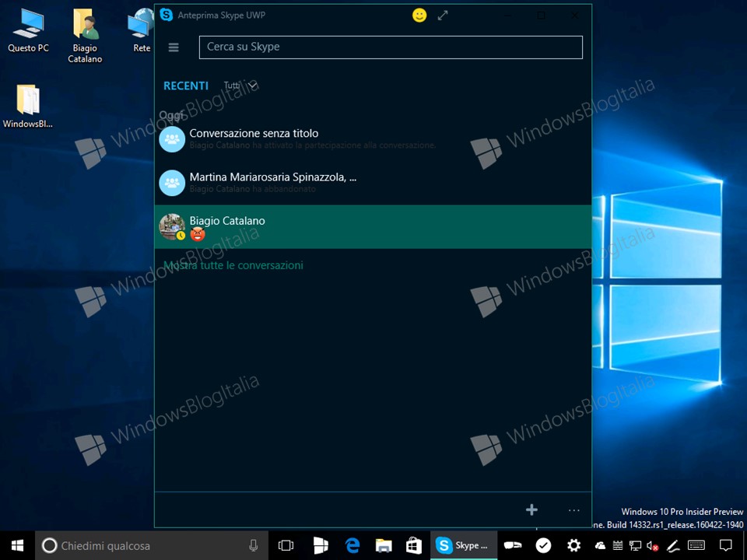
Task: Open the Windows Store from the taskbar
Action: pyautogui.click(x=413, y=546)
